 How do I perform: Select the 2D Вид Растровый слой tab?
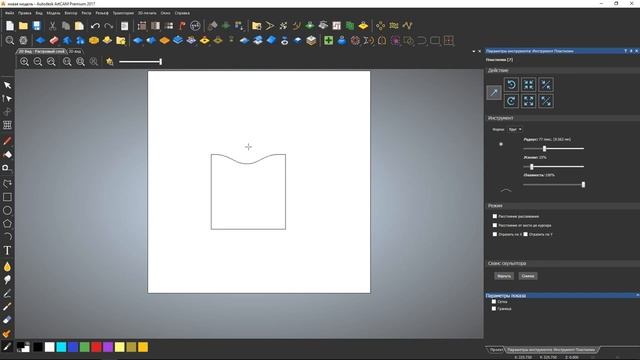pyautogui.click(x=42, y=51)
